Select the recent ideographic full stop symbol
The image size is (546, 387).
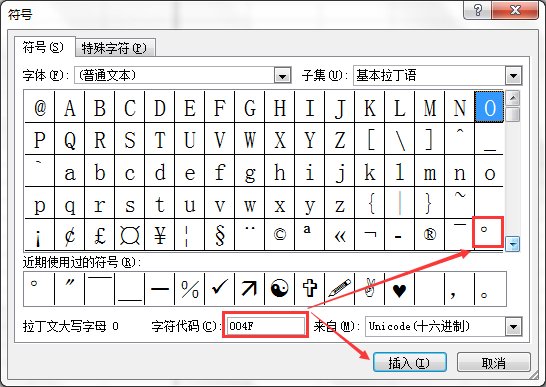(x=489, y=289)
